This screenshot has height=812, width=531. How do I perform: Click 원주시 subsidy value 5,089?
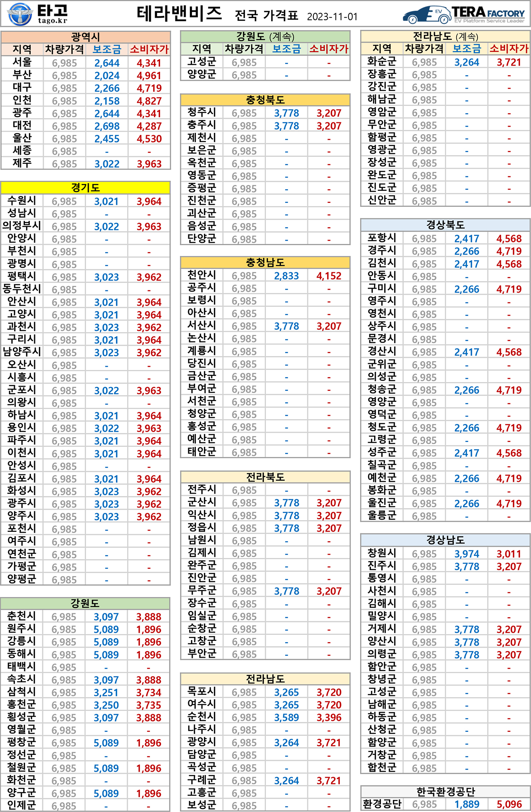pos(106,629)
